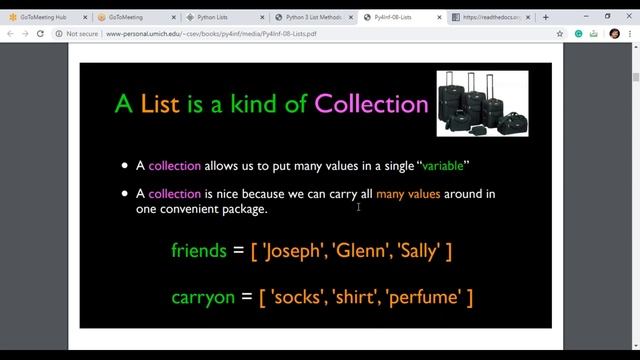The width and height of the screenshot is (640, 360).
Task: Click the green word 'variable' in first bullet
Action: (x=443, y=166)
